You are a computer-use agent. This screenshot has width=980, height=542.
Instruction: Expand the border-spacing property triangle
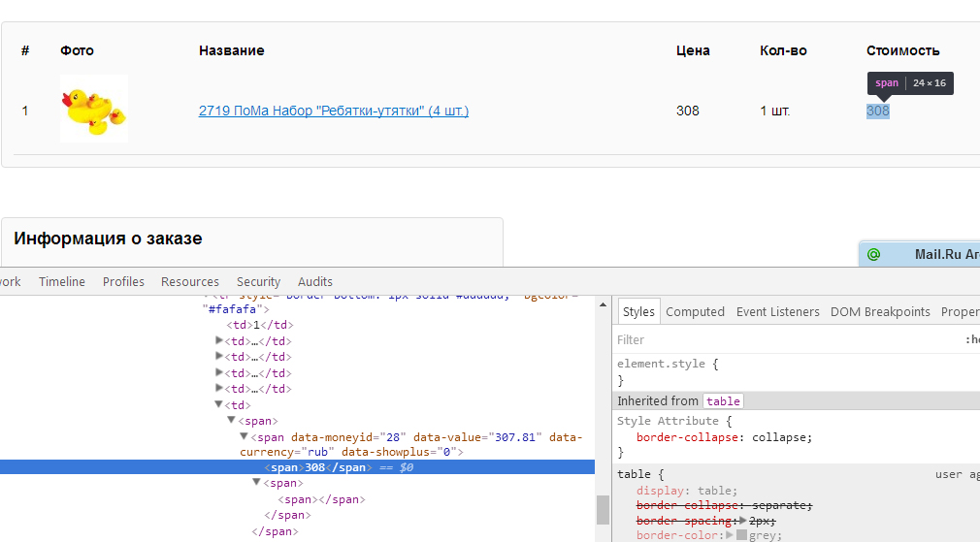[x=744, y=521]
